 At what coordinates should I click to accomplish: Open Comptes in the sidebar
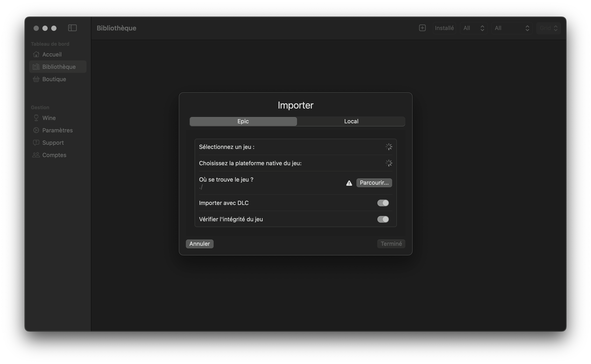point(58,155)
